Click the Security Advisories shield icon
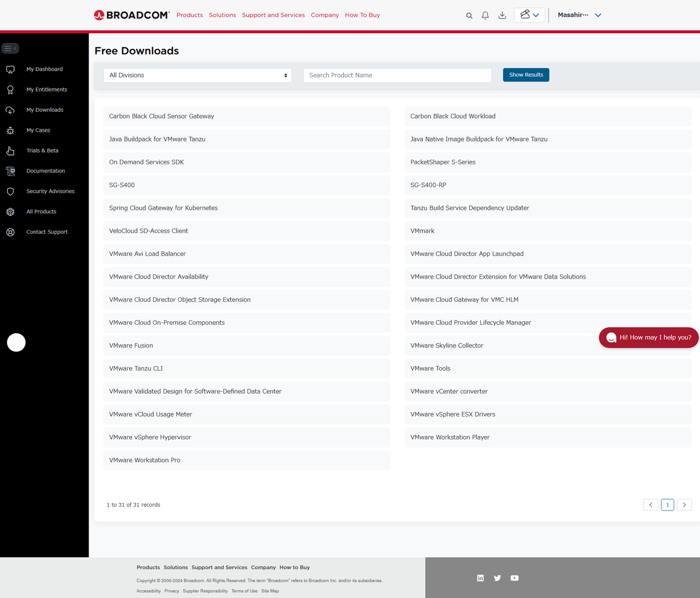This screenshot has height=598, width=700. [x=10, y=191]
